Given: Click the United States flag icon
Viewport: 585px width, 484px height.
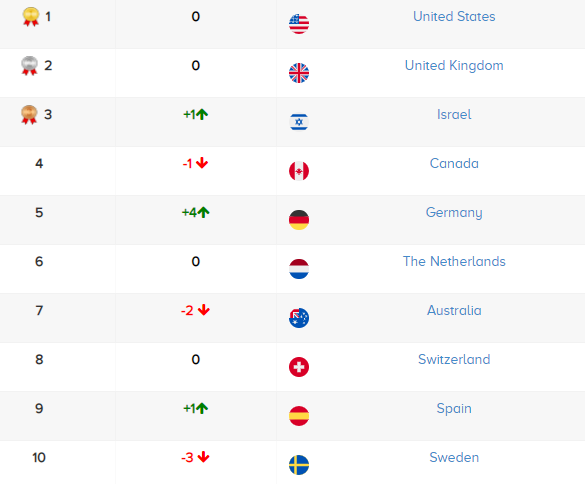Looking at the screenshot, I should [x=299, y=24].
